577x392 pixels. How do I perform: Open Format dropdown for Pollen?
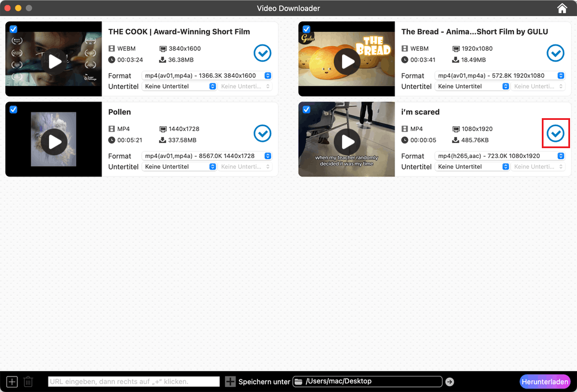207,156
